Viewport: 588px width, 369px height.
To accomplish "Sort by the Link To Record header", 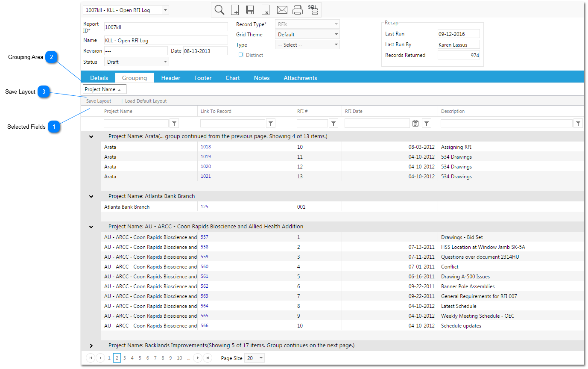I will (x=216, y=111).
